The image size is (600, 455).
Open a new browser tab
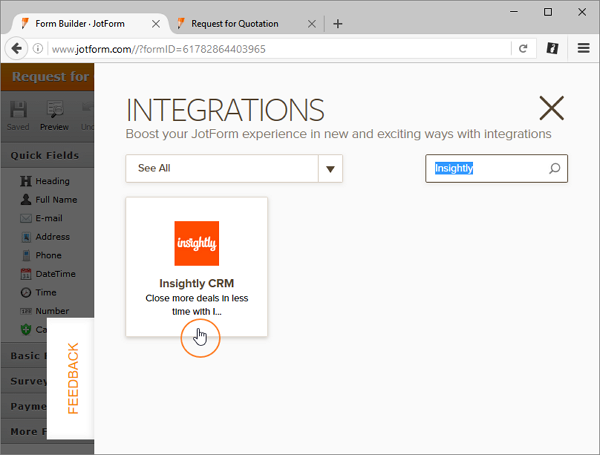pyautogui.click(x=337, y=23)
